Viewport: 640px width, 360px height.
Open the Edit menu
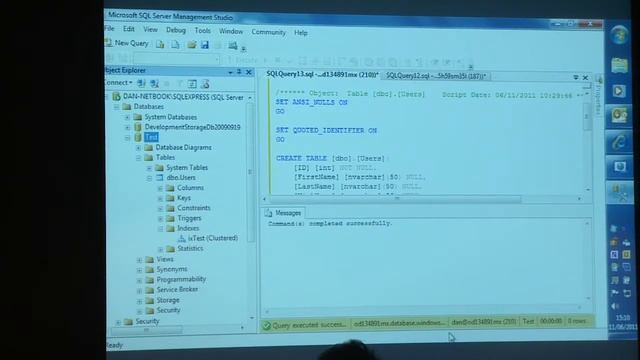point(129,29)
